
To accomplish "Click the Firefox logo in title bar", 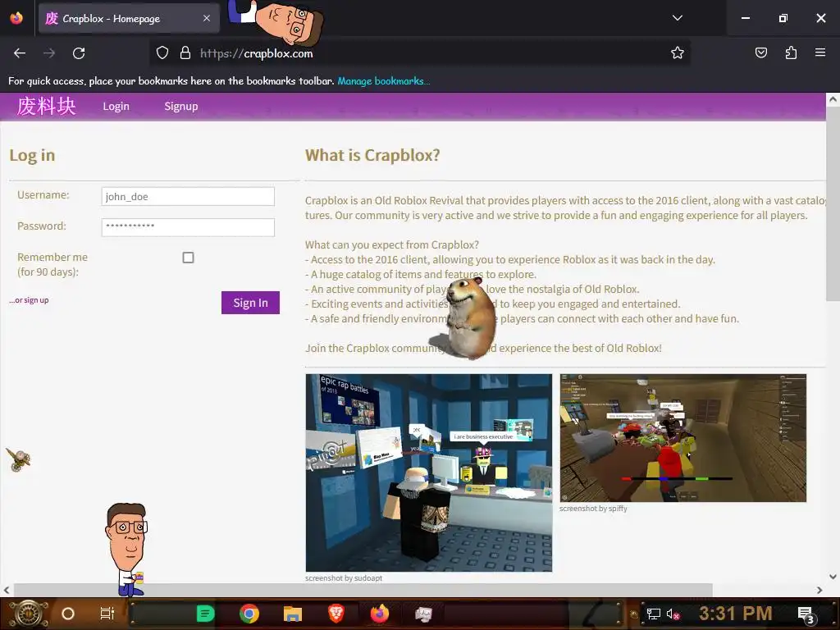I will point(16,18).
